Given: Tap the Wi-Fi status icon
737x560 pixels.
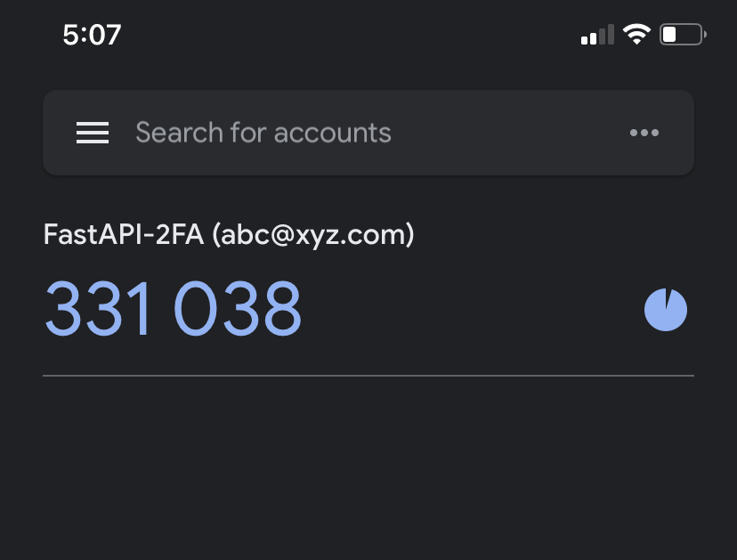Looking at the screenshot, I should (x=636, y=35).
